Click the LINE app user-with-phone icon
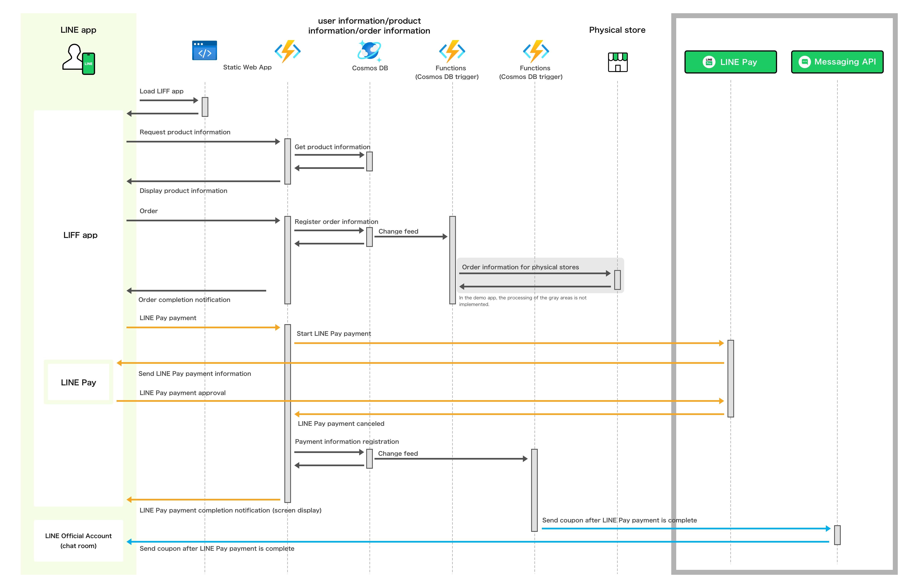This screenshot has width=911, height=588. 79,59
